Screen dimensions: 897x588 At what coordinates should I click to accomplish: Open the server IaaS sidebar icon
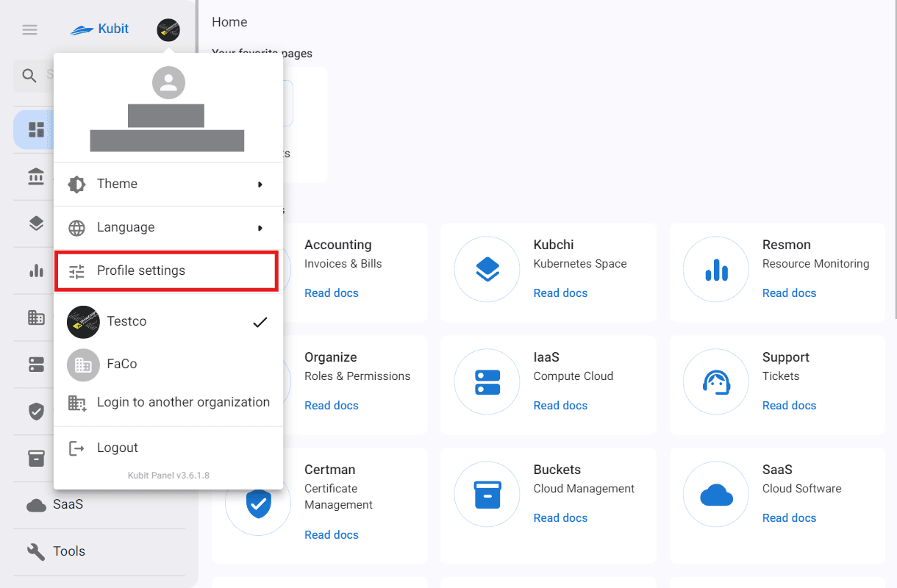pyautogui.click(x=36, y=365)
